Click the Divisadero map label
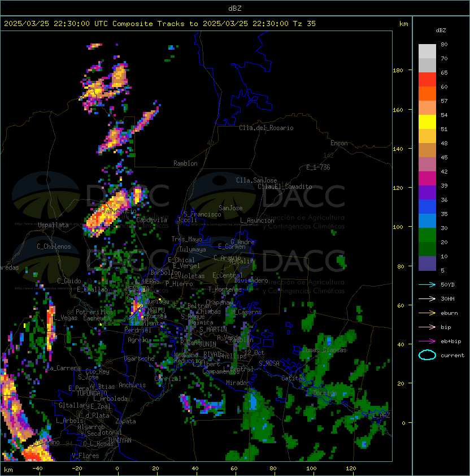 (251, 280)
